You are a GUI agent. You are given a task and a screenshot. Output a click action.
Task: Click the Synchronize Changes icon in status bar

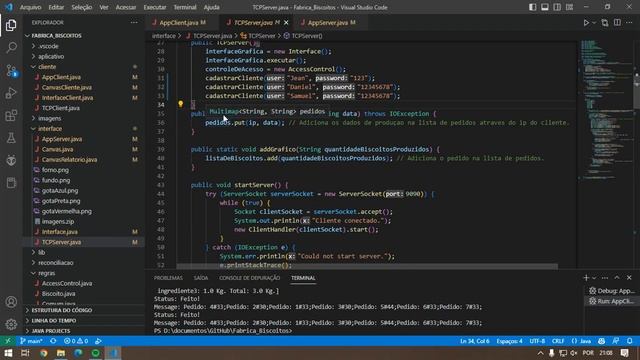coord(53,341)
